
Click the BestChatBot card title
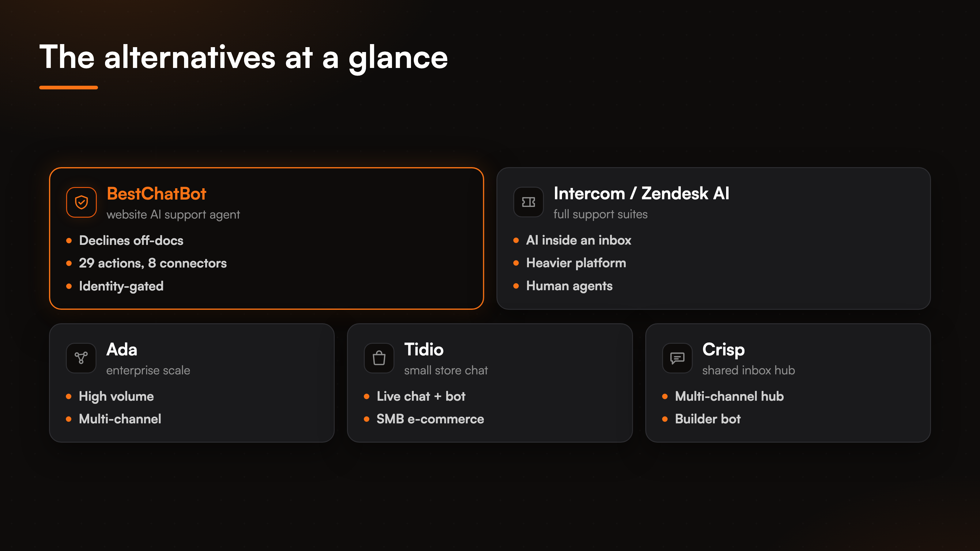tap(156, 193)
